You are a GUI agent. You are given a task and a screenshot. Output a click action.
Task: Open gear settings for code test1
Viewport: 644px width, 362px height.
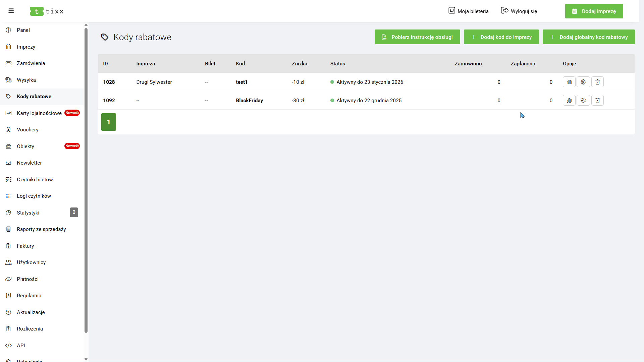pyautogui.click(x=583, y=82)
